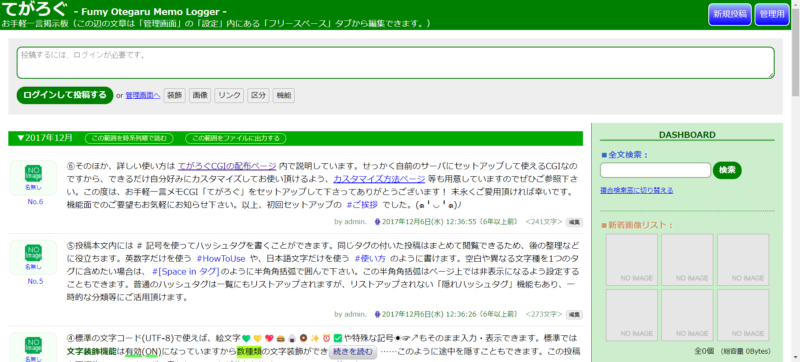Click the clock icon beside the 12:36:26 date
Viewport: 800px width, 362px height.
pos(378,314)
